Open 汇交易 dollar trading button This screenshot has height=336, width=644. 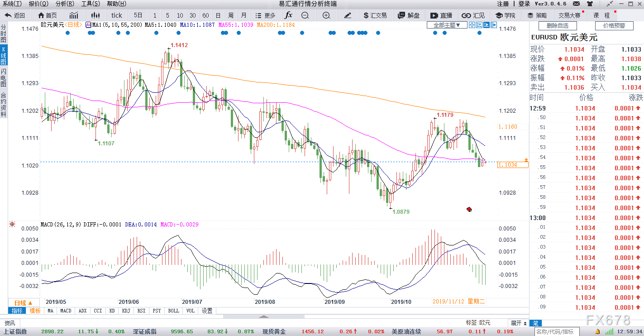(375, 15)
